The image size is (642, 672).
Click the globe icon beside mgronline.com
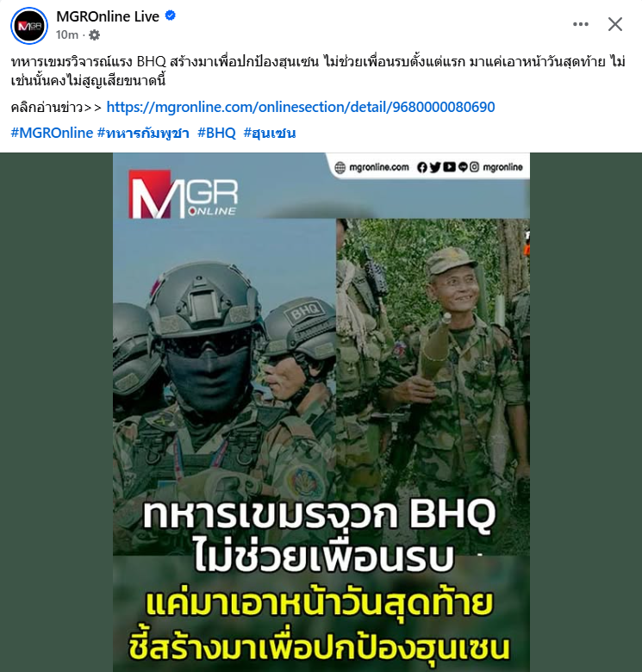(340, 168)
